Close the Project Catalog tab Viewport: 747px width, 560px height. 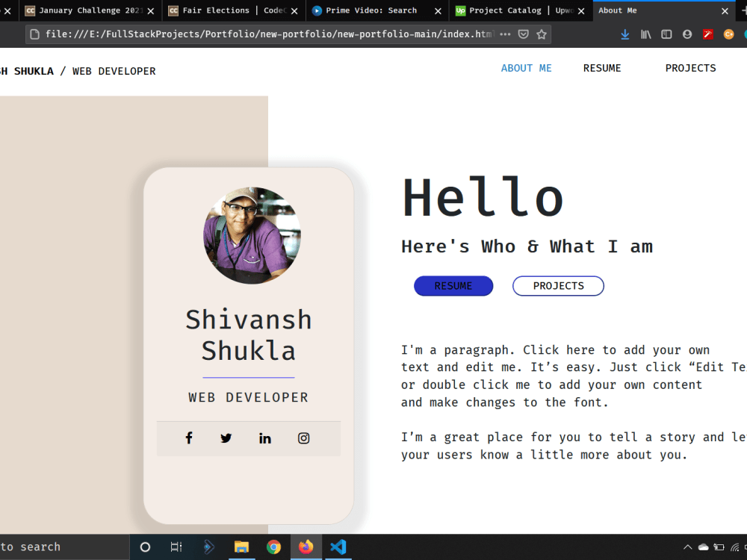(x=581, y=11)
